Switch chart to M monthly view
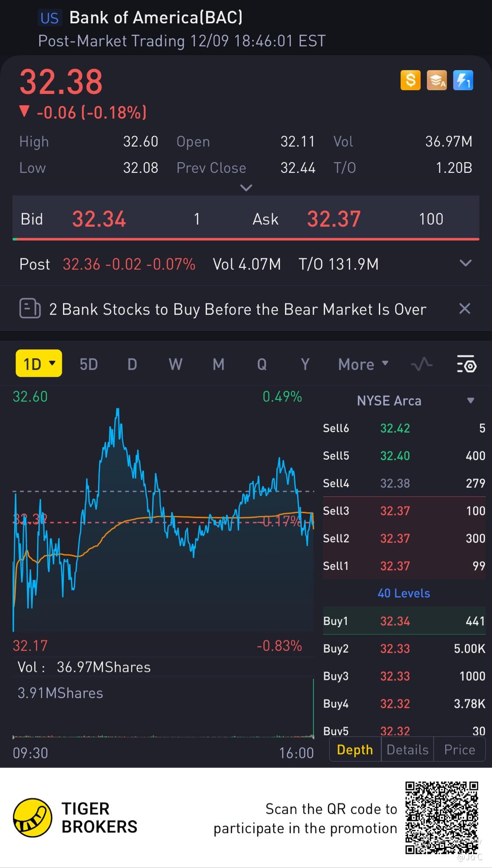This screenshot has width=492, height=868. pyautogui.click(x=218, y=364)
